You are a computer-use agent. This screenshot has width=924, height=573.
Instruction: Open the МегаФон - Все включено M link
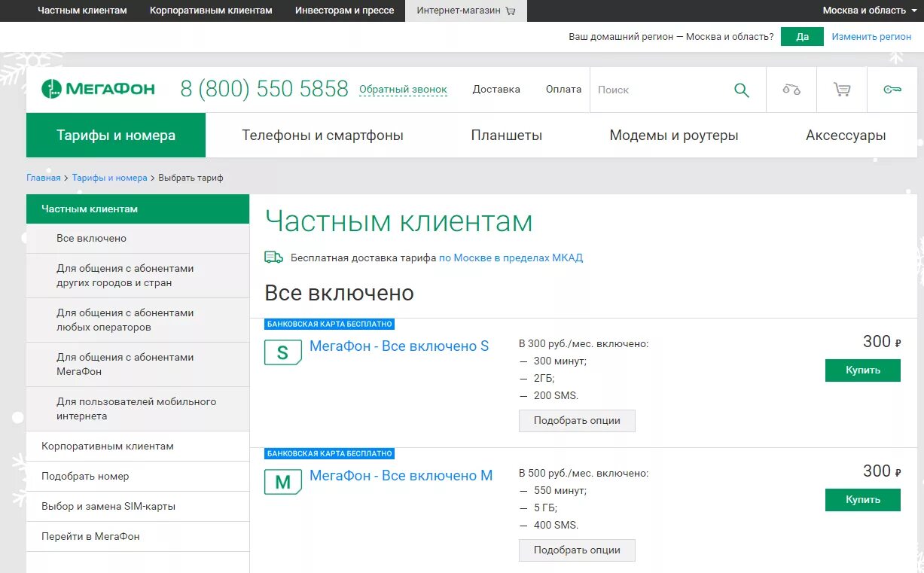pos(401,476)
